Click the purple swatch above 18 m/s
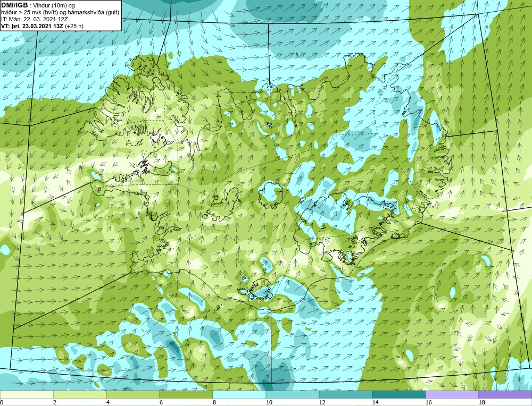This screenshot has width=532, height=406. pyautogui.click(x=505, y=394)
